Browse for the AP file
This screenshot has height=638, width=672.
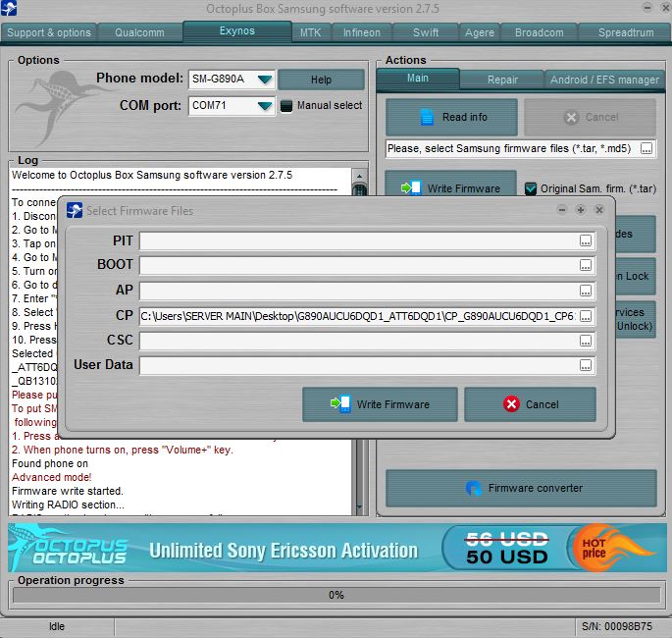pyautogui.click(x=586, y=291)
